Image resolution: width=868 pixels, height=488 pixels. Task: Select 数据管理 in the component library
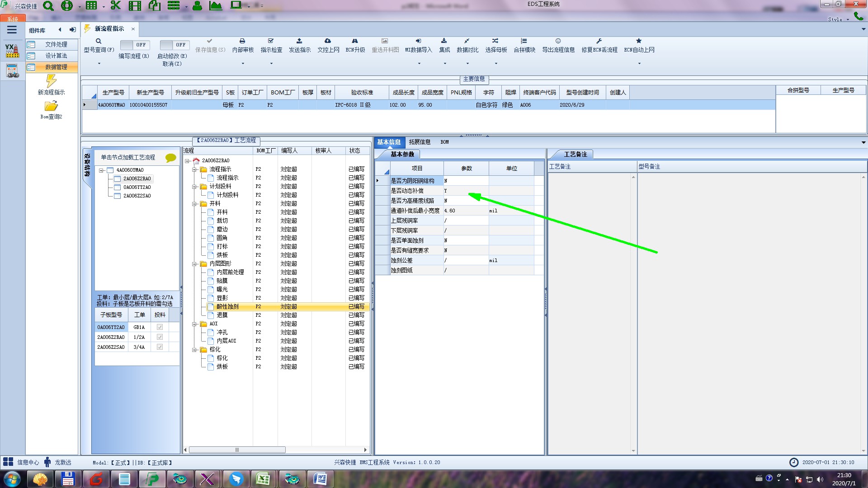click(x=56, y=67)
